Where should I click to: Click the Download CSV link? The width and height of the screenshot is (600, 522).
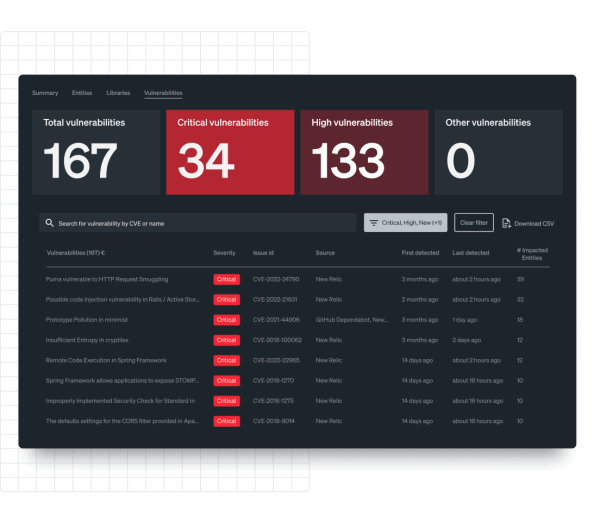(533, 223)
